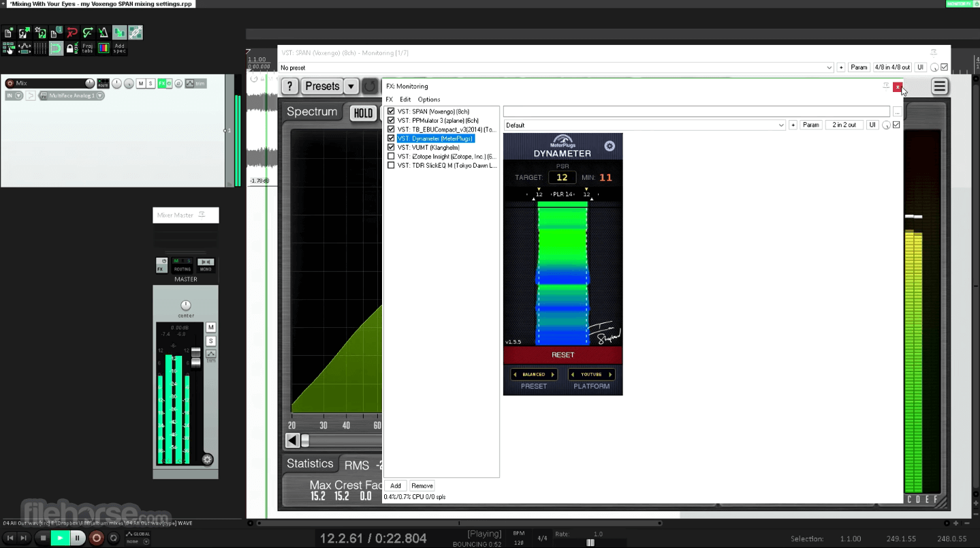Toggle item grouping chain icon
The width and height of the screenshot is (980, 548).
[136, 33]
